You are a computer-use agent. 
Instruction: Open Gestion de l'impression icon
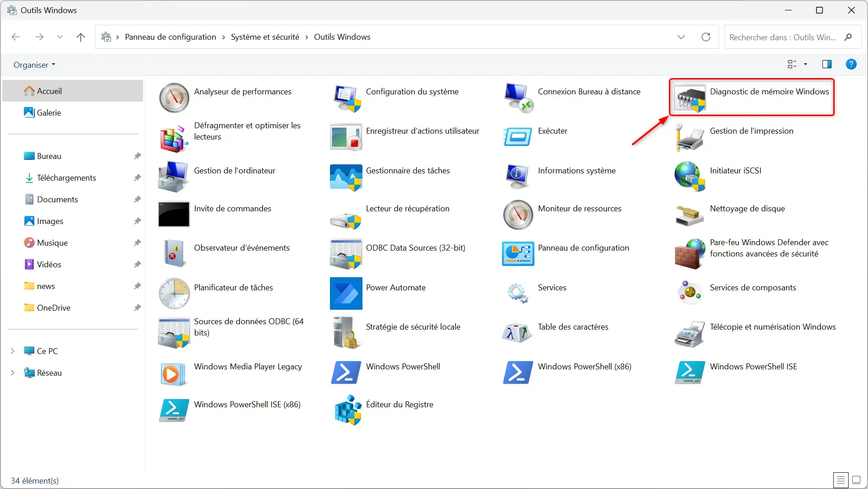(x=690, y=138)
